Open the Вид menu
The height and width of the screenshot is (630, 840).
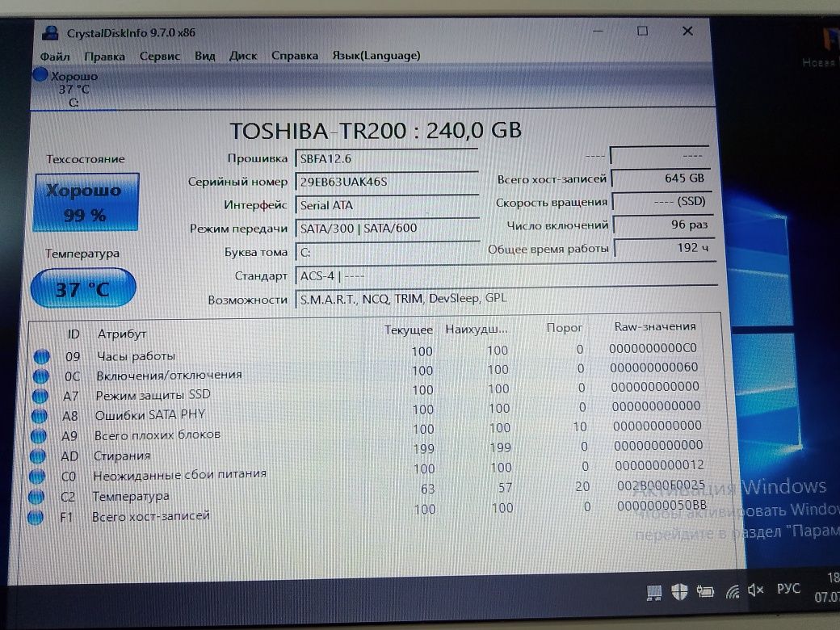(204, 56)
